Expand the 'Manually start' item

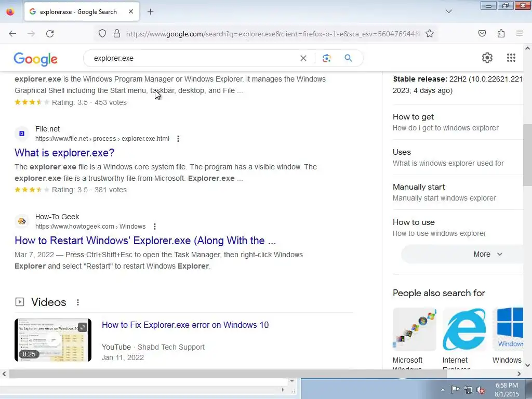pos(457,192)
